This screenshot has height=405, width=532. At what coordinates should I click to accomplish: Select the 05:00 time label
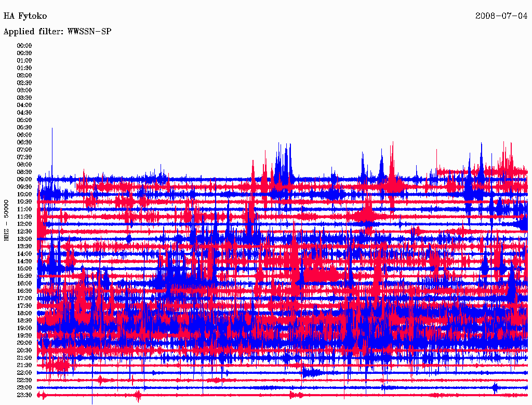(x=24, y=120)
